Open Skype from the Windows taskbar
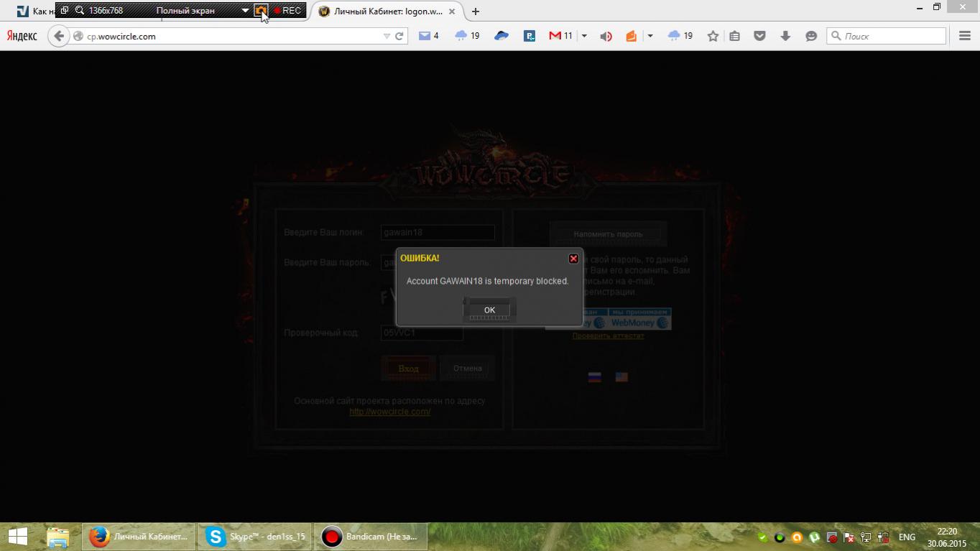 [255, 537]
